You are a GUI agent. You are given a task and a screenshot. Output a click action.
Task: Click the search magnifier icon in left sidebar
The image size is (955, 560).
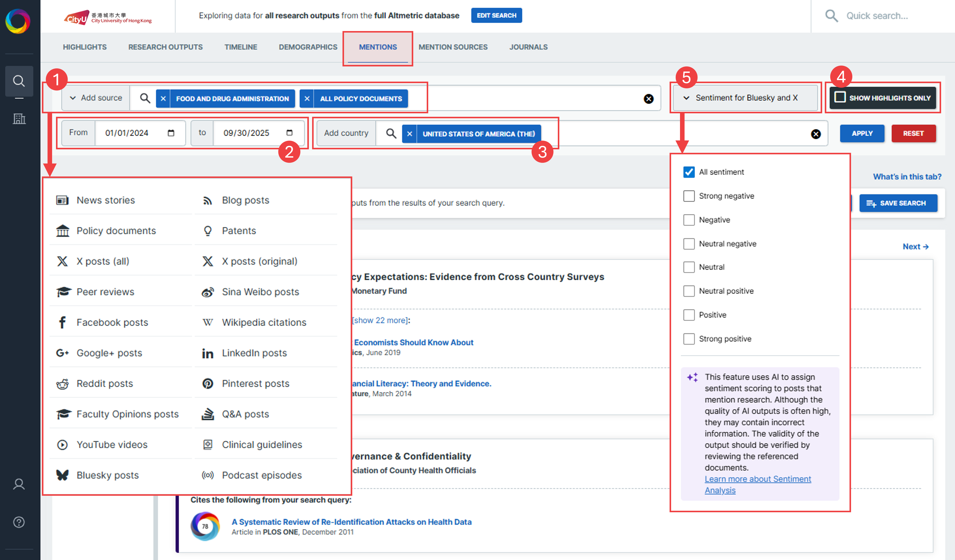[x=19, y=81]
